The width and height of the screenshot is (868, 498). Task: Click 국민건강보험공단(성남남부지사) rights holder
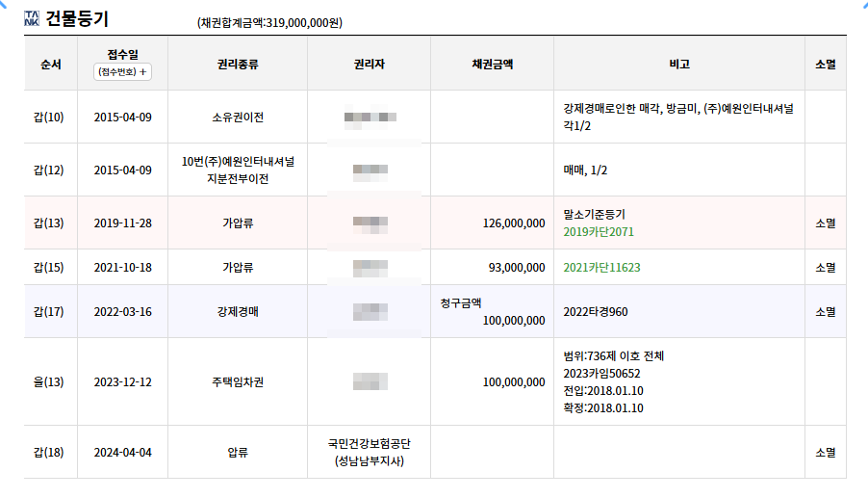click(370, 452)
